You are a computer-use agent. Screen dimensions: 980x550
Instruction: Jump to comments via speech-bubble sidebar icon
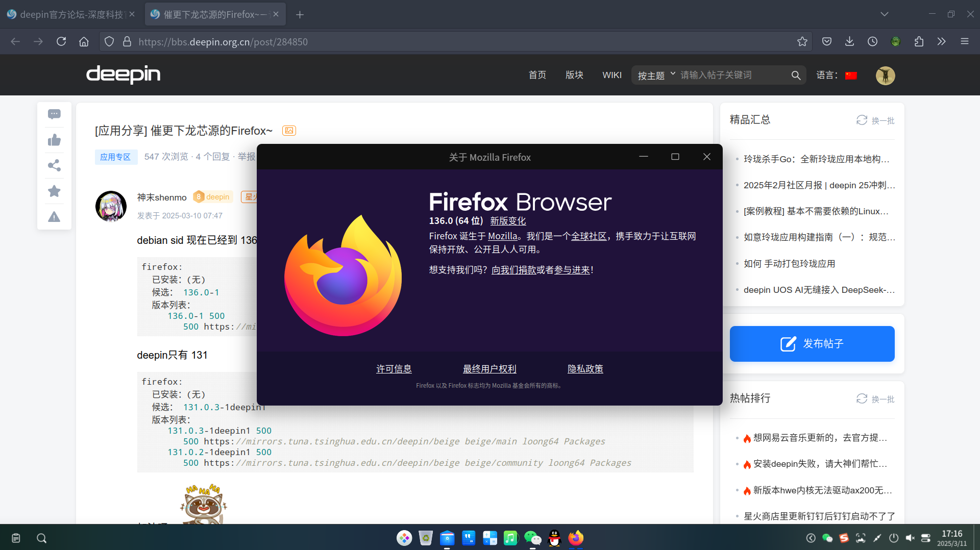[54, 114]
